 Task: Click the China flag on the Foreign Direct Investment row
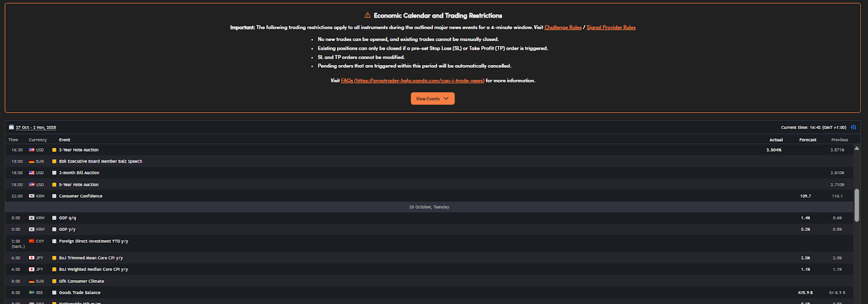pos(31,241)
